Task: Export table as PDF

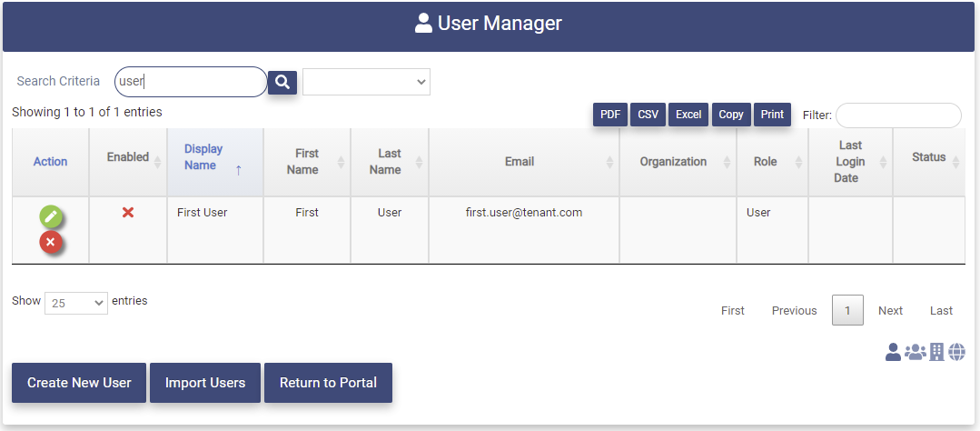Action: 610,115
